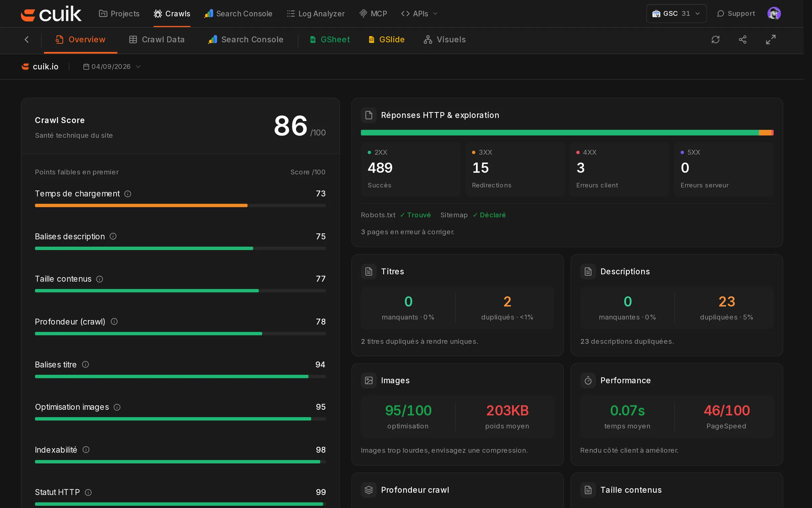Image resolution: width=812 pixels, height=508 pixels.
Task: Click the cuik.io project name
Action: 40,67
